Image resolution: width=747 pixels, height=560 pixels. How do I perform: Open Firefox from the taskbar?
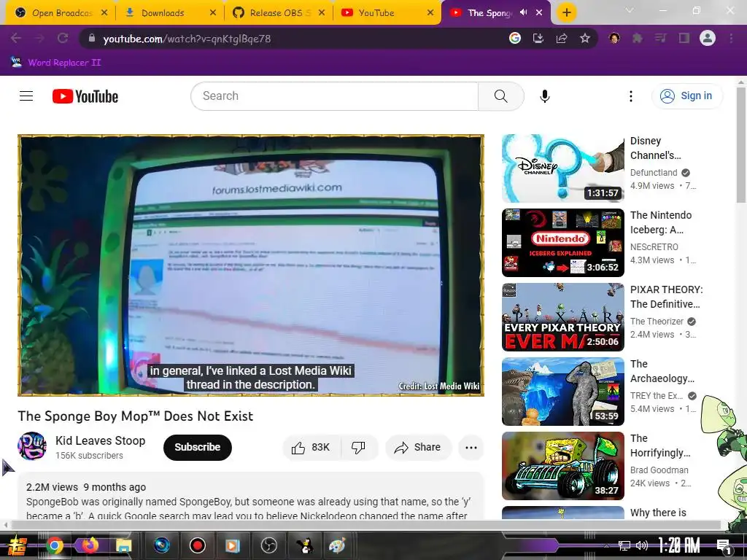point(90,545)
